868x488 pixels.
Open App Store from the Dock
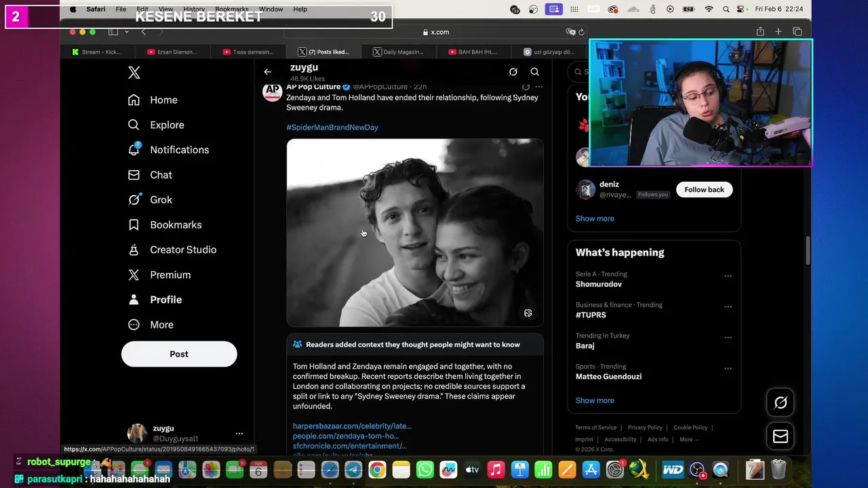point(591,469)
